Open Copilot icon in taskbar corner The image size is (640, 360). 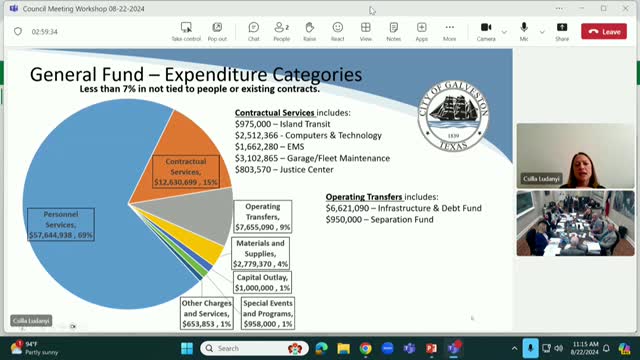pyautogui.click(x=624, y=348)
